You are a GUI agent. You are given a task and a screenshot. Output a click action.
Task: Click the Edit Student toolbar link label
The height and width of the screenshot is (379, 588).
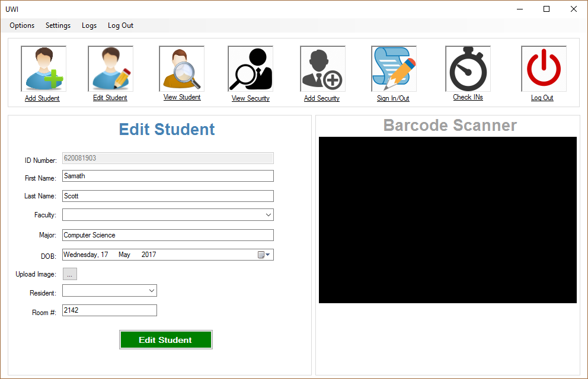[x=110, y=98]
